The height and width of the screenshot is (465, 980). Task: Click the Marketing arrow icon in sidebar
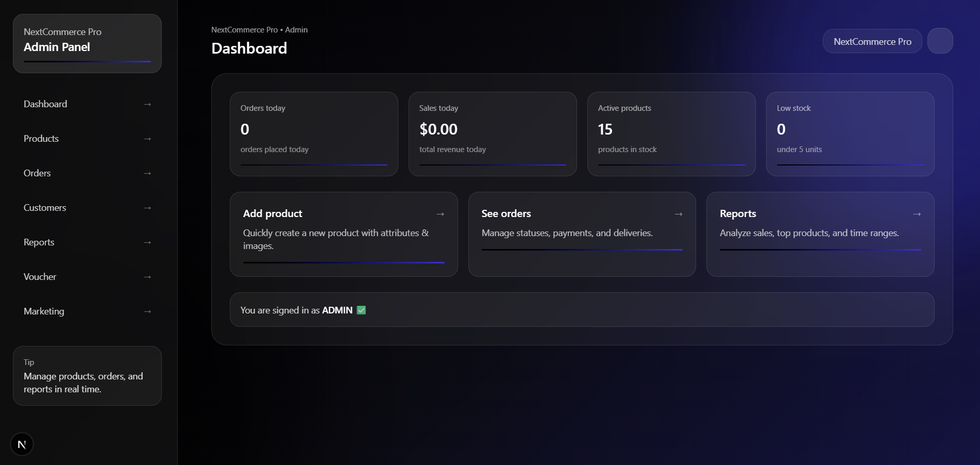(x=147, y=311)
